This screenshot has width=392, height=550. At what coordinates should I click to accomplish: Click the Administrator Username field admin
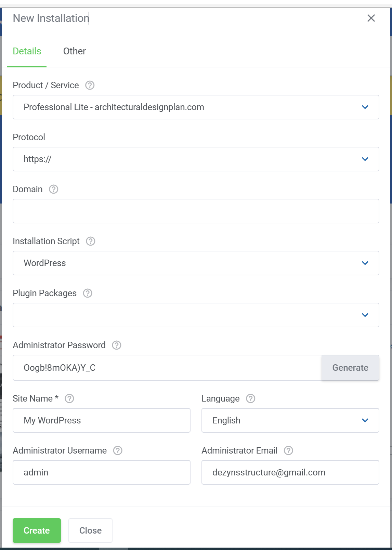pyautogui.click(x=102, y=472)
